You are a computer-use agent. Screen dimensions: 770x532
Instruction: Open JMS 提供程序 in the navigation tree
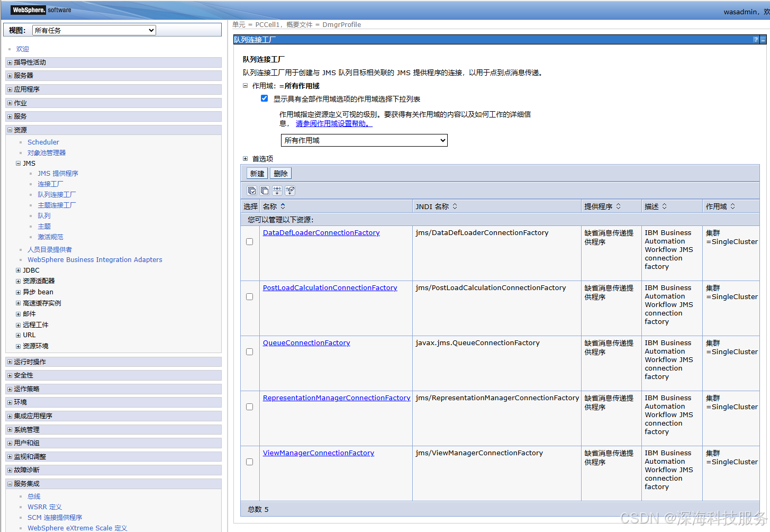click(58, 173)
